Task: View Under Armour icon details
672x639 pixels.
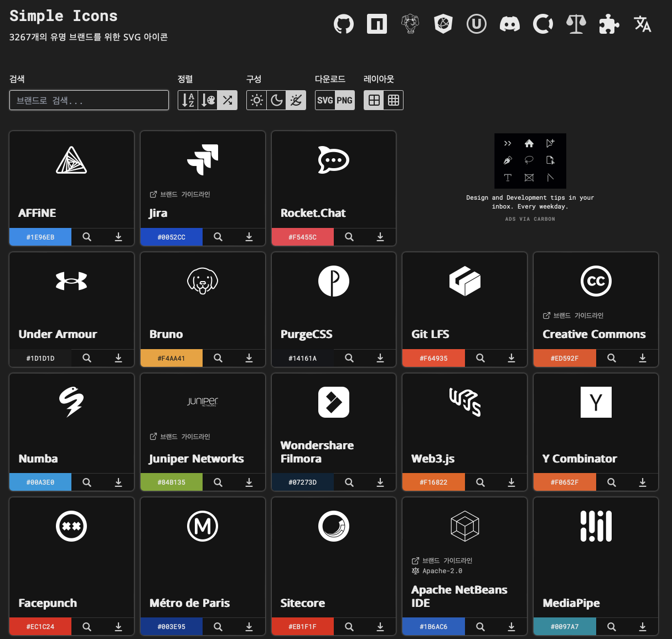Action: click(87, 358)
